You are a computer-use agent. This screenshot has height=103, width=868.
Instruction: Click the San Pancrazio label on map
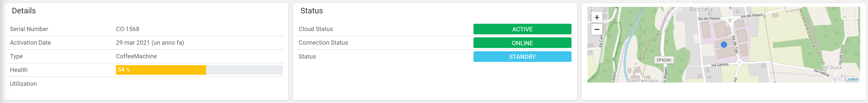643,80
